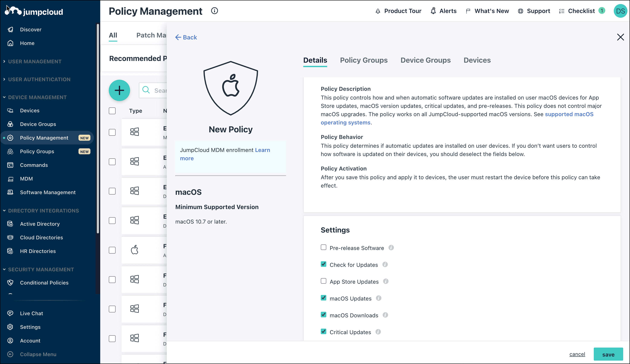This screenshot has width=630, height=364.
Task: Expand the User Authentication section
Action: tap(37, 79)
